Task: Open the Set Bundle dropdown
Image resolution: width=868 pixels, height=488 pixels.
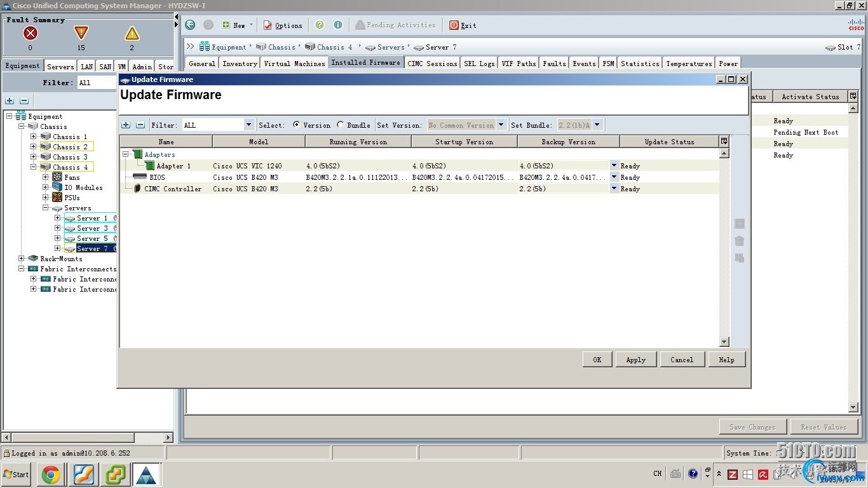Action: coord(597,125)
